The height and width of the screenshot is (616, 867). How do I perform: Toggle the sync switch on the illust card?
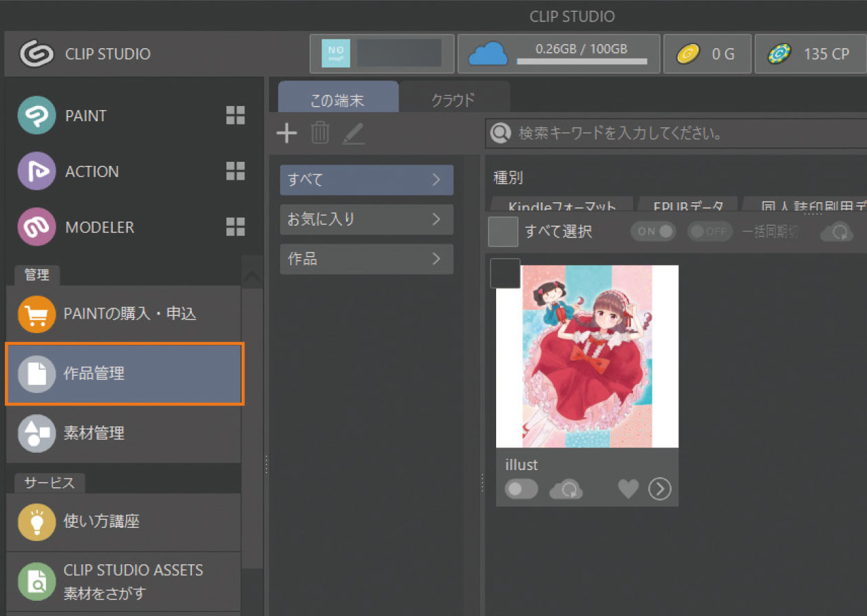521,489
